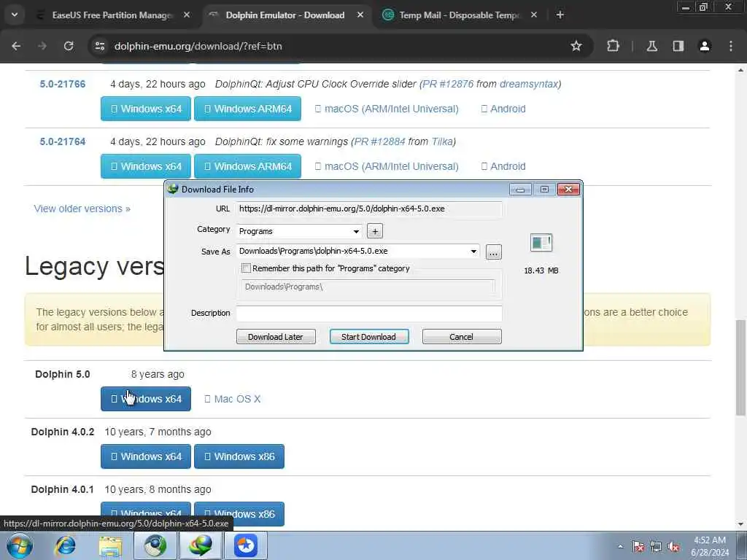Click Start Download in Download File Info
The width and height of the screenshot is (747, 560).
tap(368, 337)
